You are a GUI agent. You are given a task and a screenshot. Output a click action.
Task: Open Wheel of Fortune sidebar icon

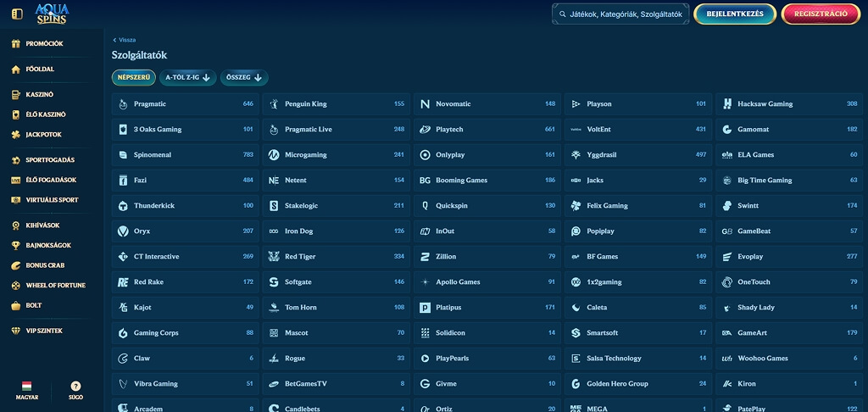click(x=16, y=285)
